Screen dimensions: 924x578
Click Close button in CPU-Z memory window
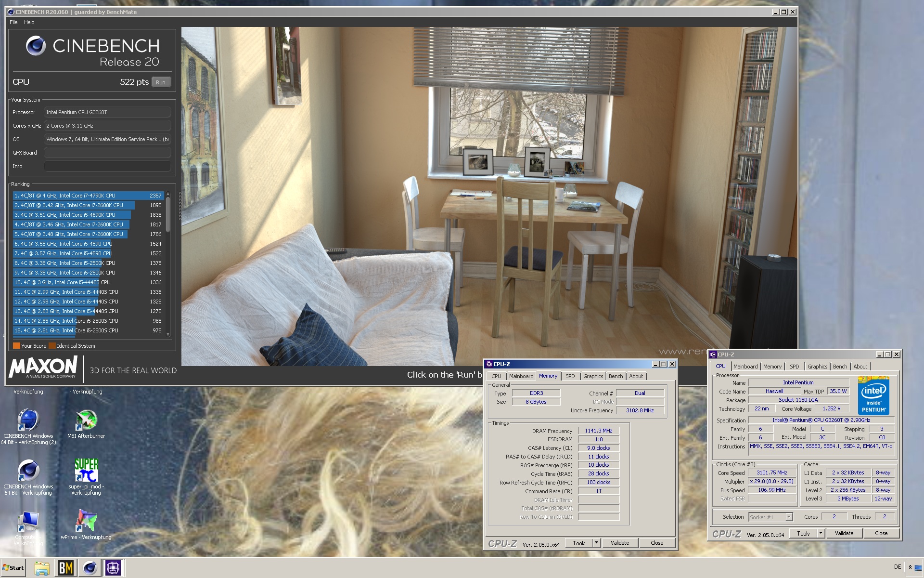[657, 543]
